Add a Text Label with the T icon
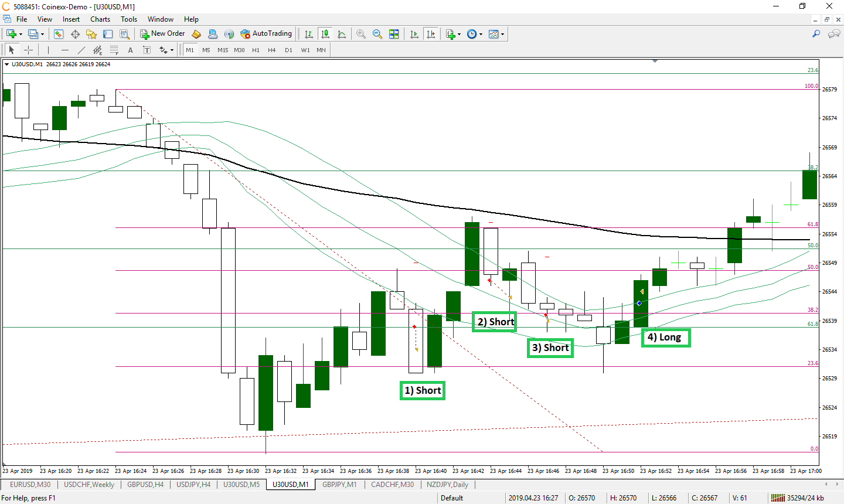 pos(147,50)
